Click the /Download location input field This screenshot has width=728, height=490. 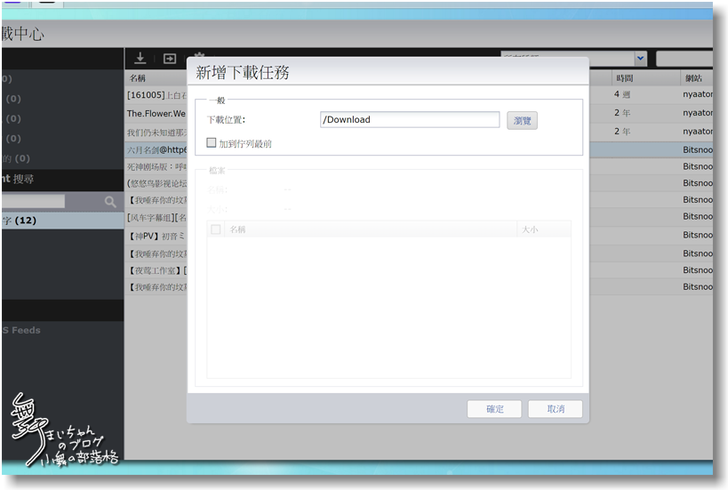click(x=410, y=119)
